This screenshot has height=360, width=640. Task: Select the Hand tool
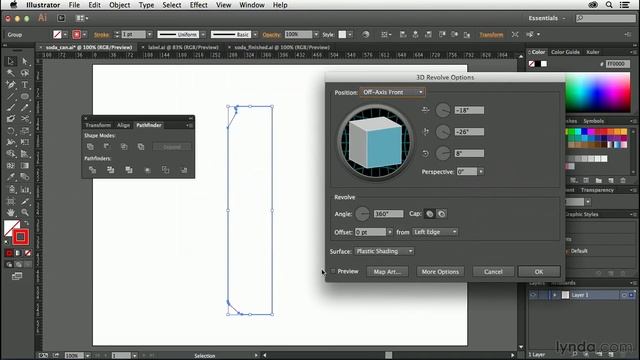point(11,212)
